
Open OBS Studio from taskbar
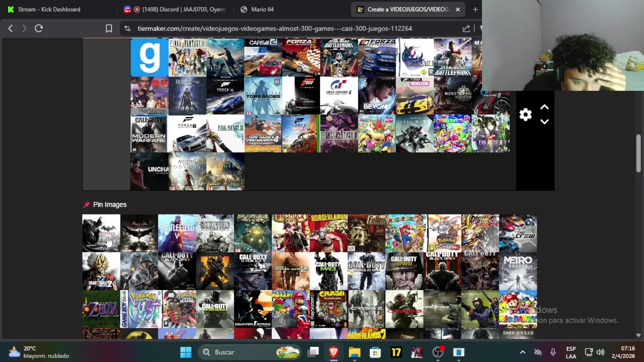(x=438, y=352)
